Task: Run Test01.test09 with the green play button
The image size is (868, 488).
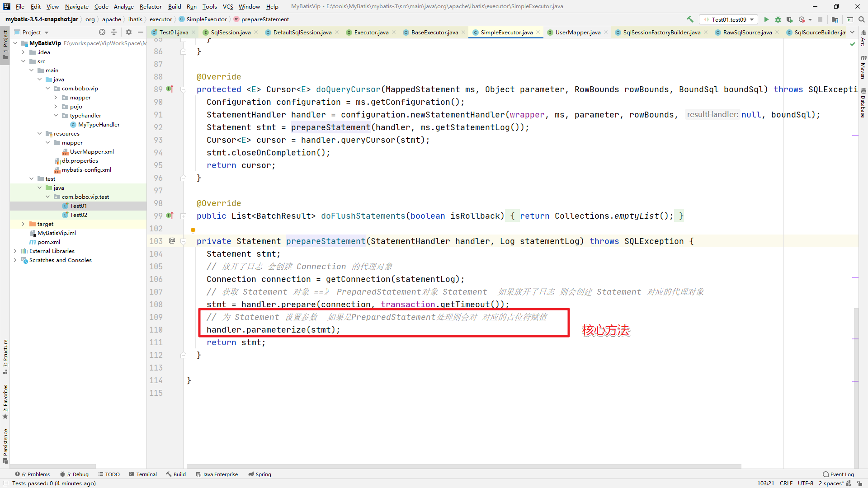Action: (766, 19)
